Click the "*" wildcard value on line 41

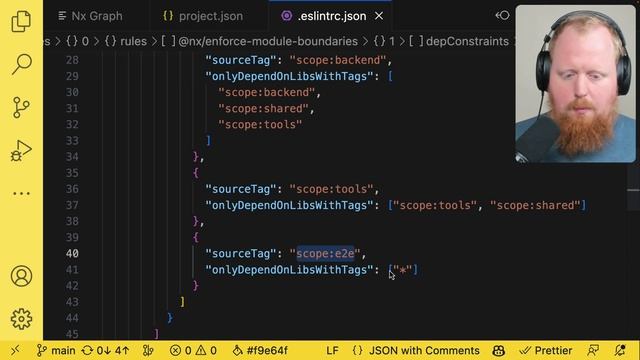tap(403, 270)
